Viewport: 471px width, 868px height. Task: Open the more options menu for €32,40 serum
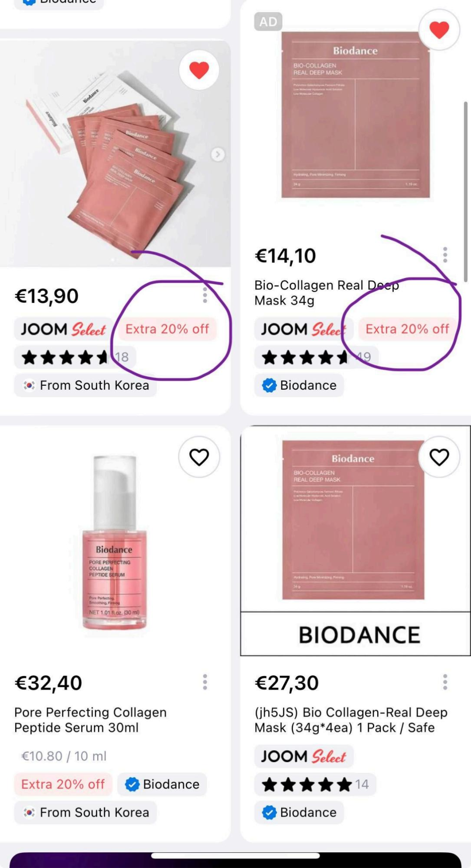(x=205, y=682)
